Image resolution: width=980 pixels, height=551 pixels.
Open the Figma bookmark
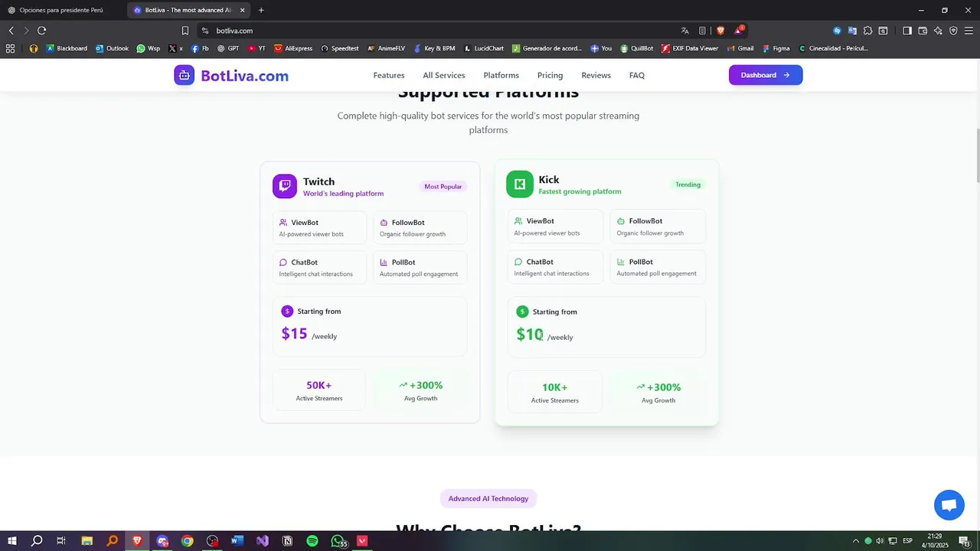click(x=776, y=48)
